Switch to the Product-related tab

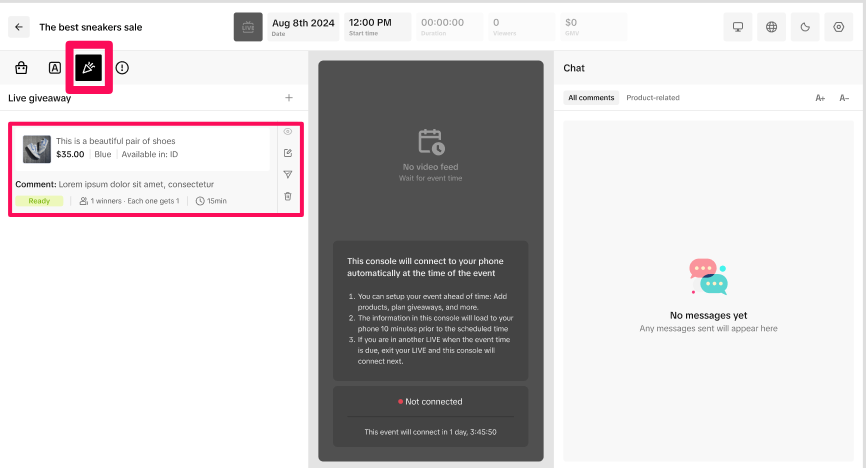tap(652, 98)
